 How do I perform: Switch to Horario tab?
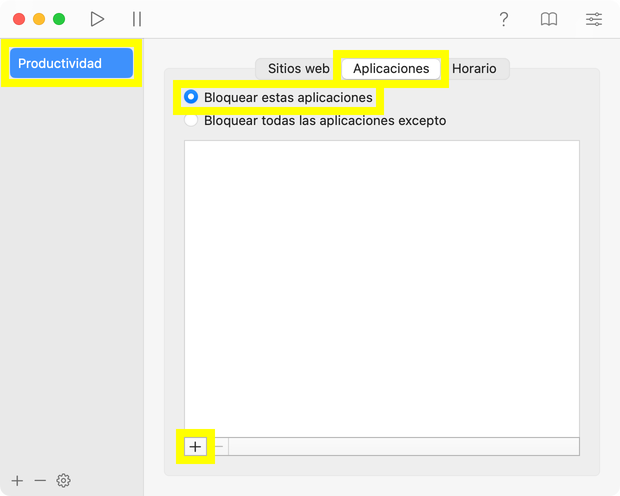pyautogui.click(x=474, y=68)
